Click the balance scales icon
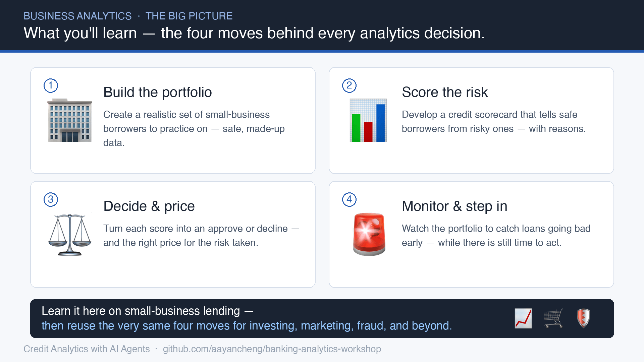644x362 pixels. coord(70,235)
